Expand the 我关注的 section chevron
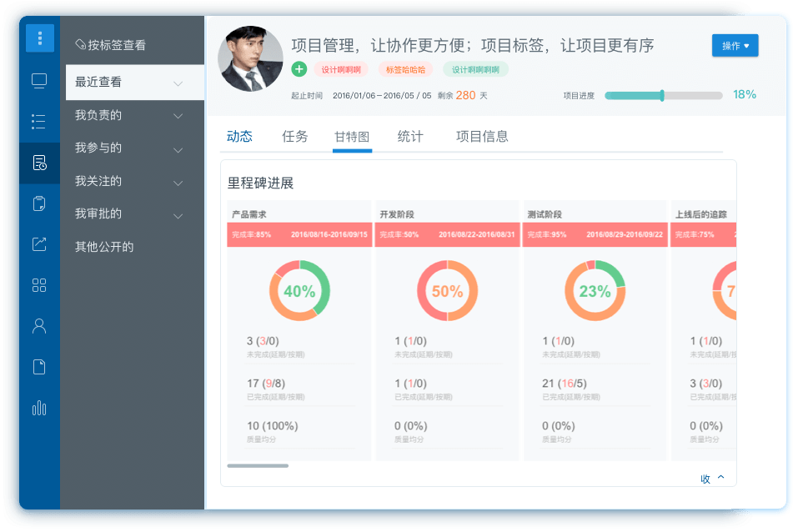Screen dimensions: 793x532 tap(178, 183)
